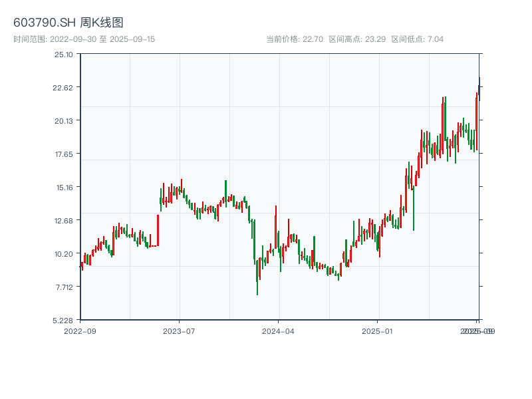The image size is (532, 399).
Task: Click the current price 当前价格 22.70 label
Action: (x=295, y=39)
